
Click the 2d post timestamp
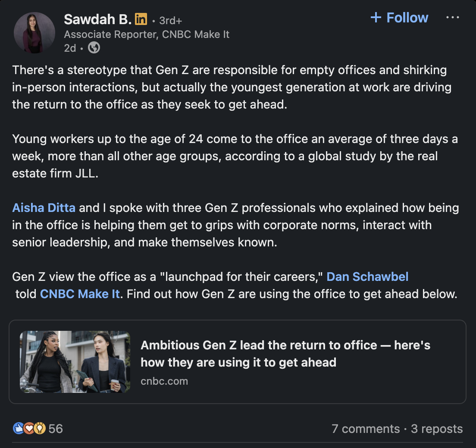70,48
